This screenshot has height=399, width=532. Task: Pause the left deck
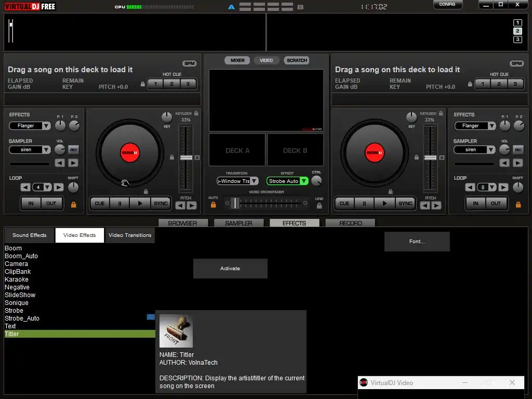(x=120, y=204)
